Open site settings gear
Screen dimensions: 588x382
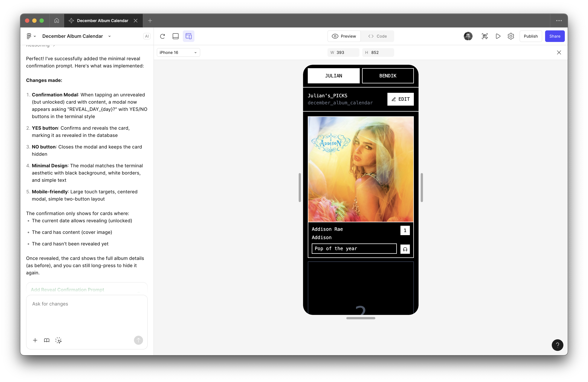coord(511,36)
